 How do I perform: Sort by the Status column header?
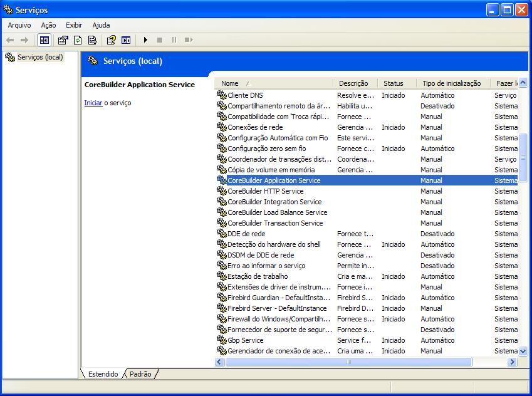(394, 83)
